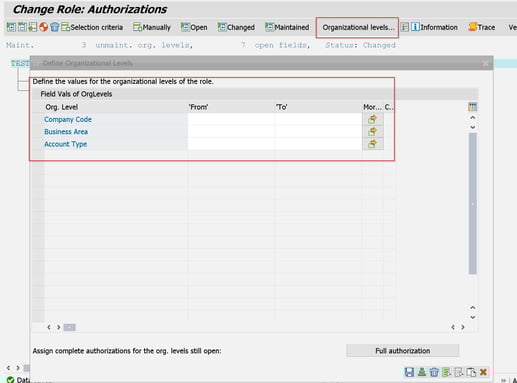Screen dimensions: 517x383
Task: Open multiple selection for Business Area
Action: 372,132
